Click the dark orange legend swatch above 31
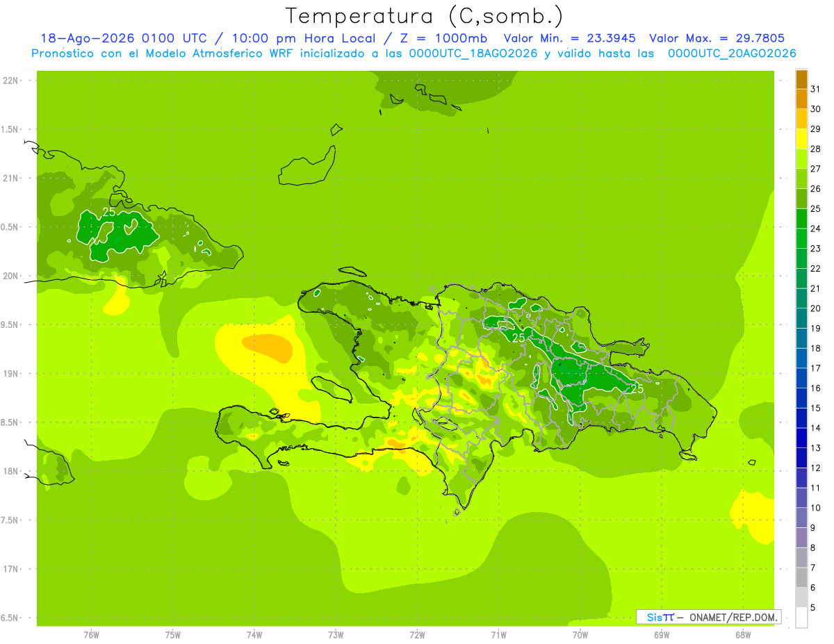This screenshot has height=644, width=834. (x=801, y=80)
